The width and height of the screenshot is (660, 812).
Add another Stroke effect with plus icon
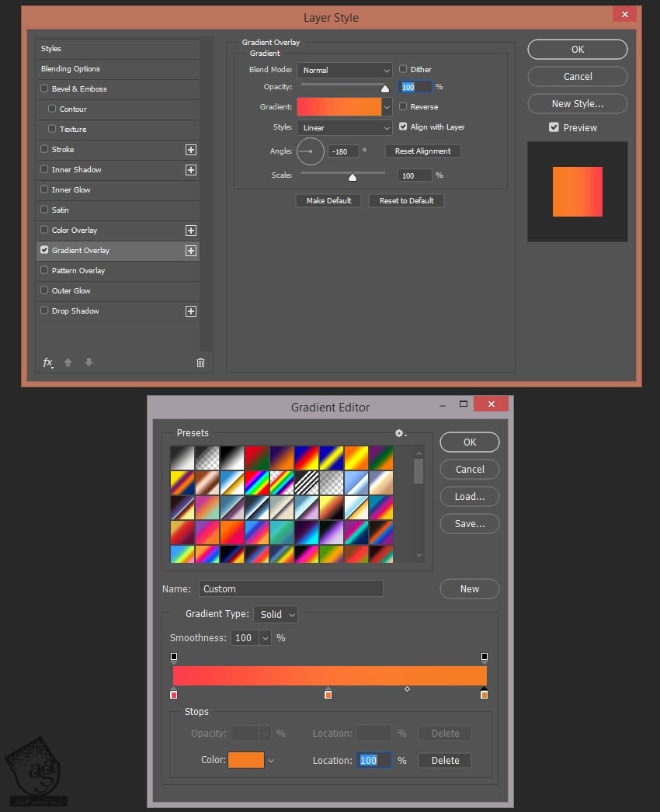(x=191, y=150)
